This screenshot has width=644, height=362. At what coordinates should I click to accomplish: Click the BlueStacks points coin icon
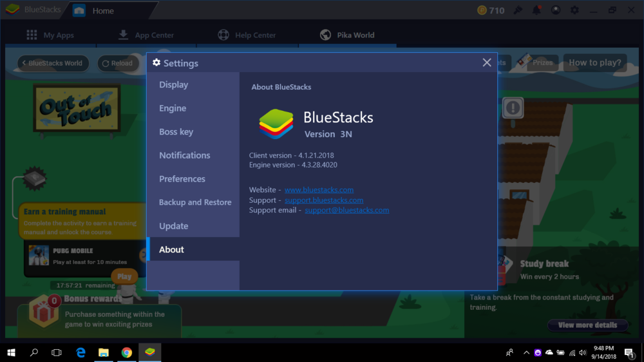[x=482, y=10]
